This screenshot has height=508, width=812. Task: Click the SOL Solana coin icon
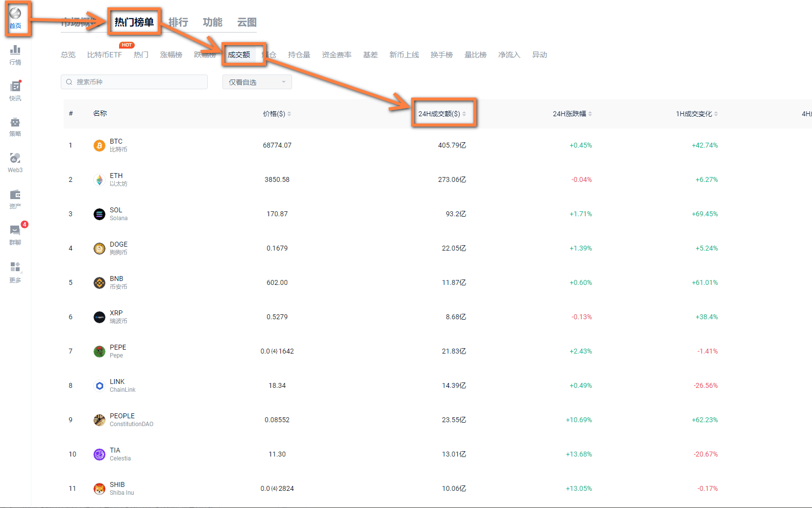pos(99,214)
